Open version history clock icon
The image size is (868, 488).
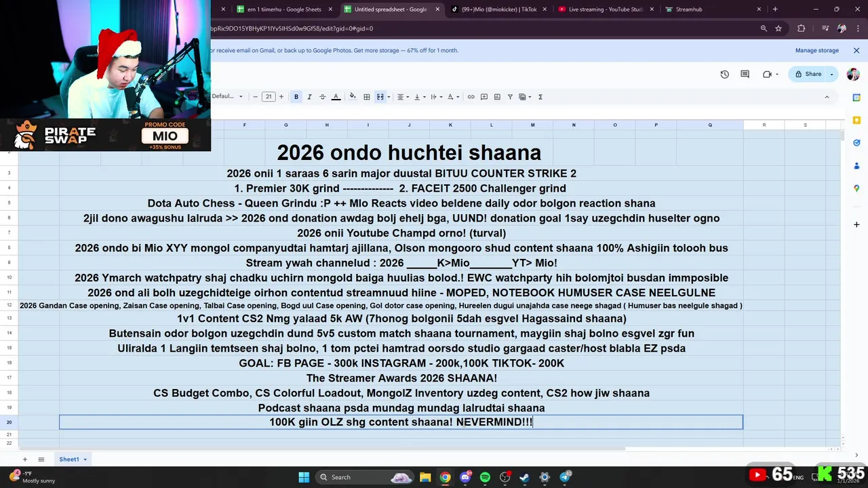tap(724, 74)
